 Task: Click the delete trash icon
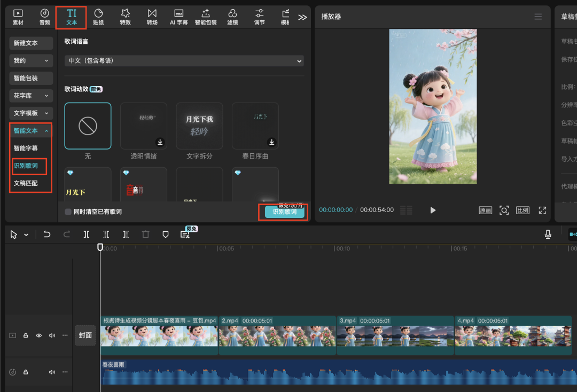pyautogui.click(x=146, y=234)
